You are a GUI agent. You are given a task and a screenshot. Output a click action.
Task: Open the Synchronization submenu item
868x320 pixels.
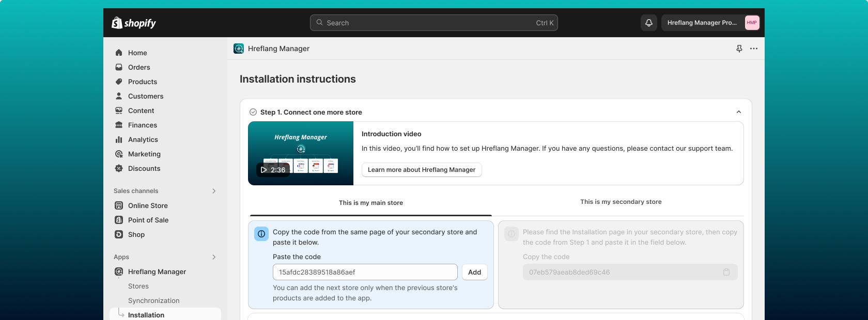coord(153,300)
